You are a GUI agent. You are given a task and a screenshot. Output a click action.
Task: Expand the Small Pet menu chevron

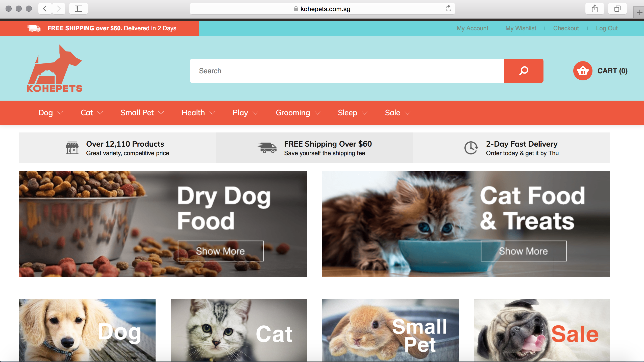click(161, 113)
